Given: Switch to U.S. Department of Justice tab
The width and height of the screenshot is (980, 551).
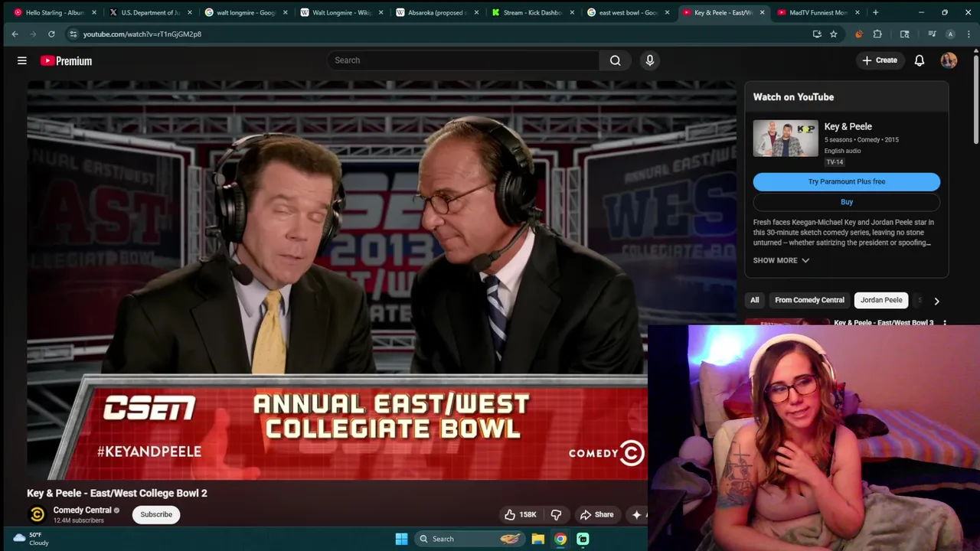Looking at the screenshot, I should 149,12.
